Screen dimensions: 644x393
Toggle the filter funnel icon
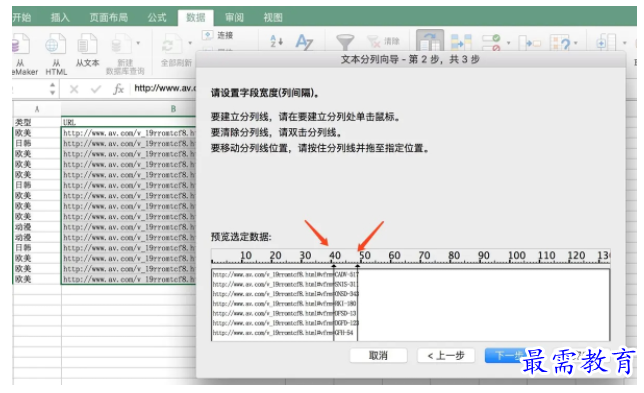point(345,42)
